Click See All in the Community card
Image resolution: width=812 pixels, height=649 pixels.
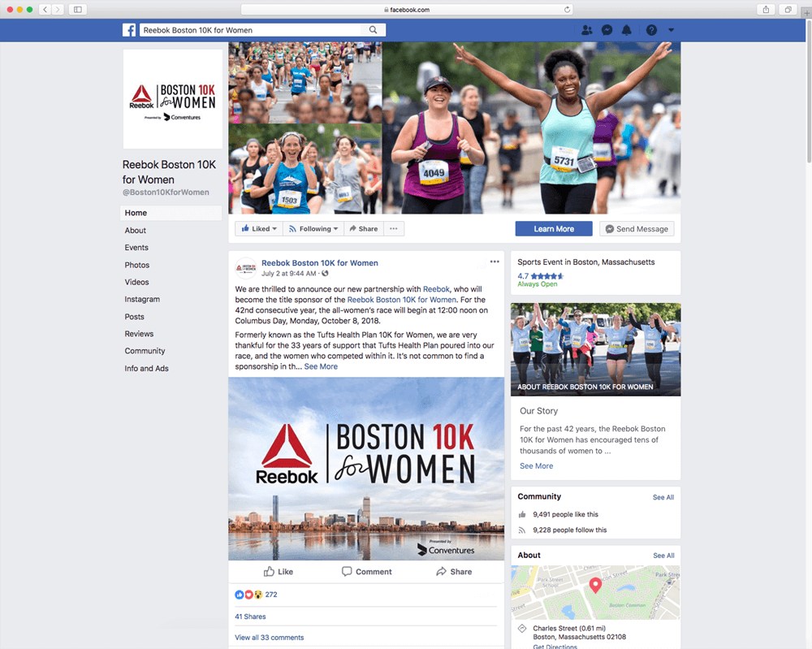663,497
